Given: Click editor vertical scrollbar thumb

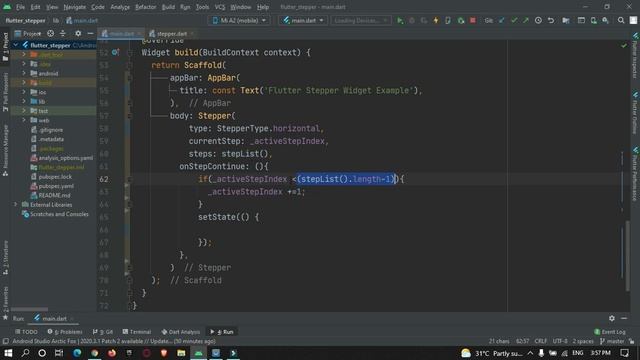Looking at the screenshot, I should (x=627, y=256).
